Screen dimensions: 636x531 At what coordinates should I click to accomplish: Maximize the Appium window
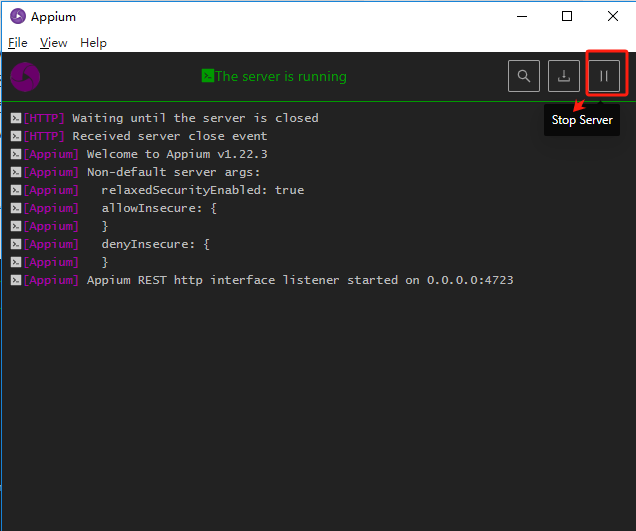567,16
